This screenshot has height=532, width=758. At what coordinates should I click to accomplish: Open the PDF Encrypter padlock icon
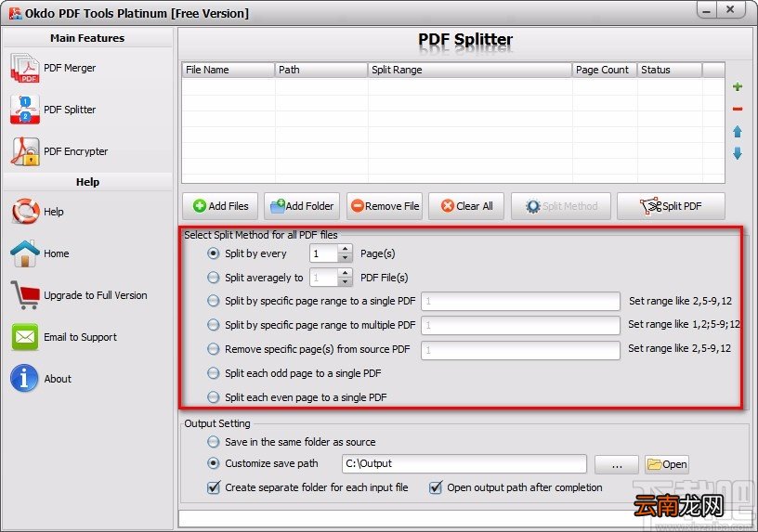[25, 151]
